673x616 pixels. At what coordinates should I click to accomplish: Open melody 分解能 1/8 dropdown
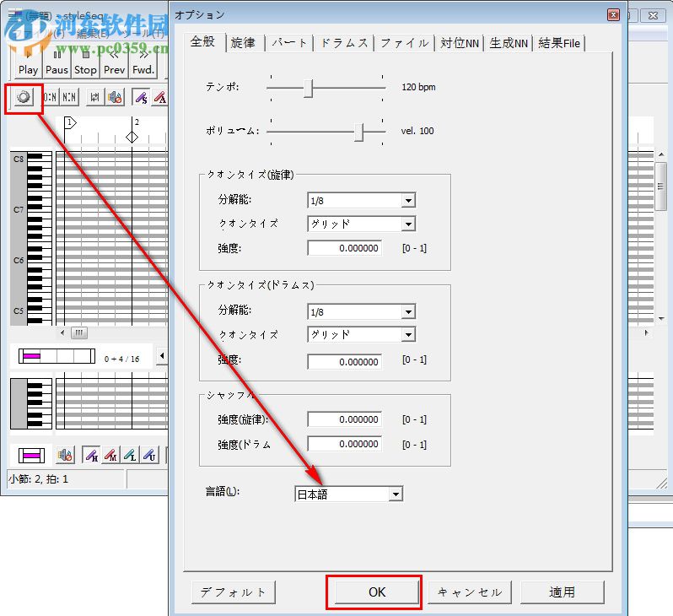[362, 200]
